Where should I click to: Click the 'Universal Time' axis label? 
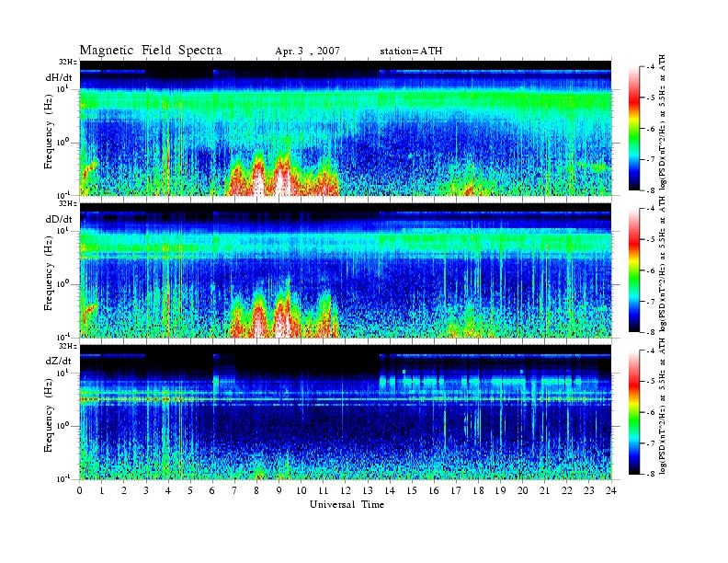coord(347,504)
